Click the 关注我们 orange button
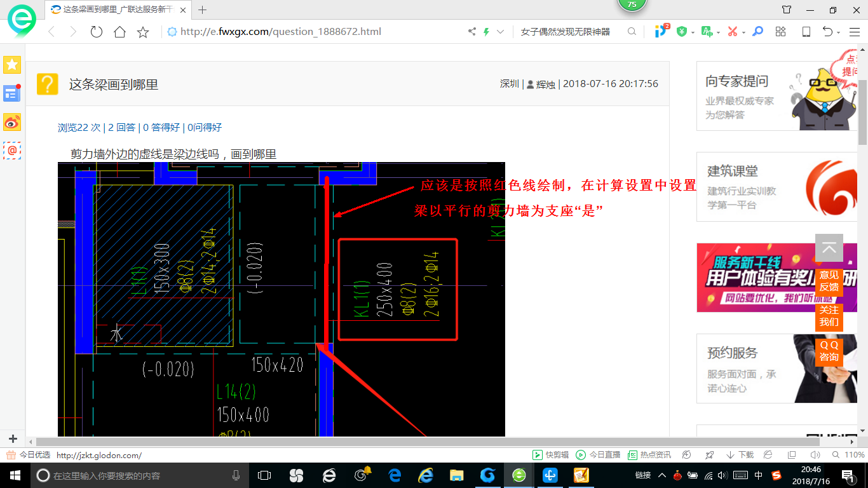This screenshot has height=488, width=868. (x=829, y=316)
